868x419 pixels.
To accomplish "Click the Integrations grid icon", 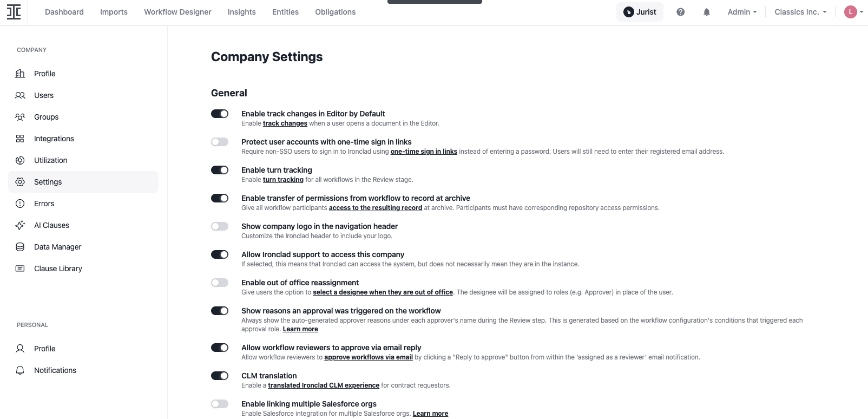I will click(x=20, y=139).
